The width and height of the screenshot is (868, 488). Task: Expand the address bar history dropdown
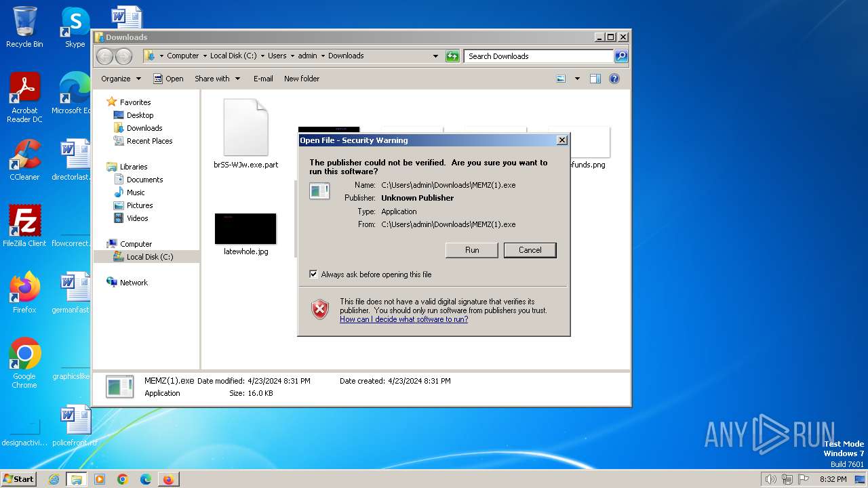(435, 56)
